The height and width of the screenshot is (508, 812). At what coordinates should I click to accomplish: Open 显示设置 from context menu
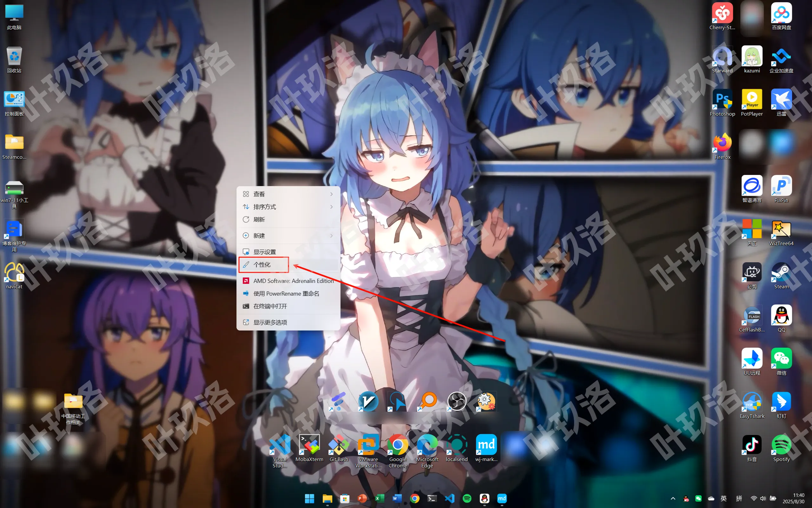pos(288,252)
